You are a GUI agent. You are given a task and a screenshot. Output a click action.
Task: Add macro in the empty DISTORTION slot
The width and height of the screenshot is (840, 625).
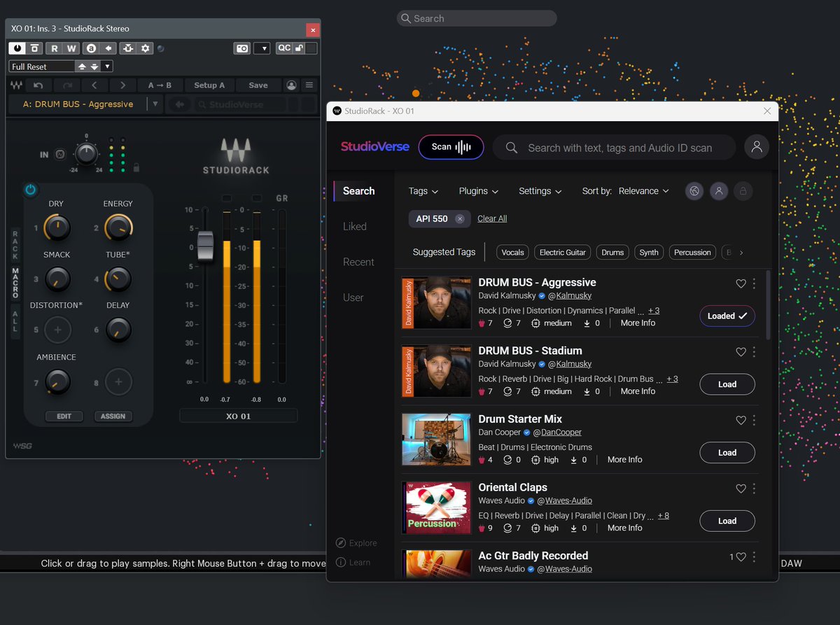(x=57, y=330)
